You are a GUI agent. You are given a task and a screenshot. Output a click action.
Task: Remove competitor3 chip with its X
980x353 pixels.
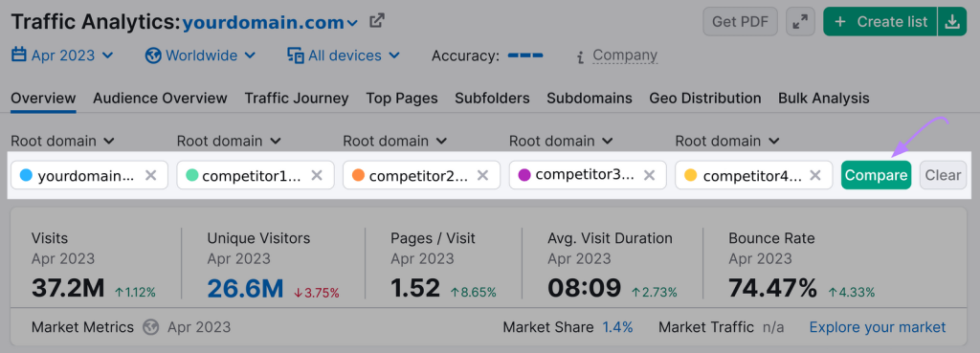click(649, 176)
